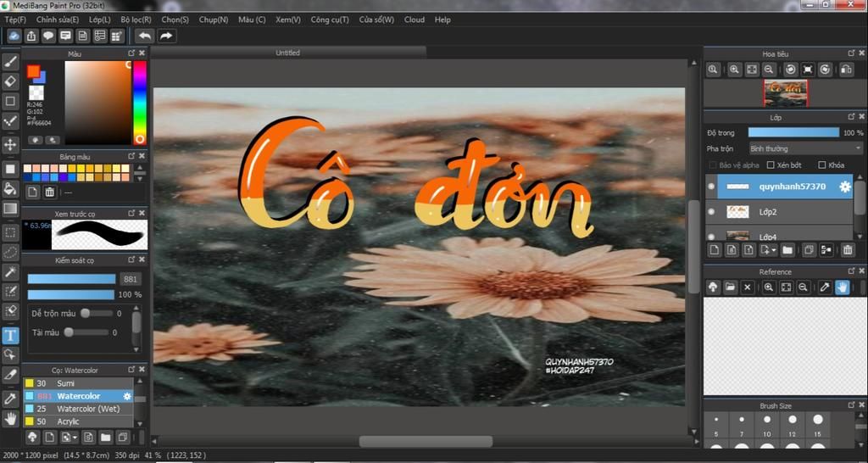Open the Bộ lọc(R) menu
This screenshot has width=868, height=463.
click(x=136, y=20)
